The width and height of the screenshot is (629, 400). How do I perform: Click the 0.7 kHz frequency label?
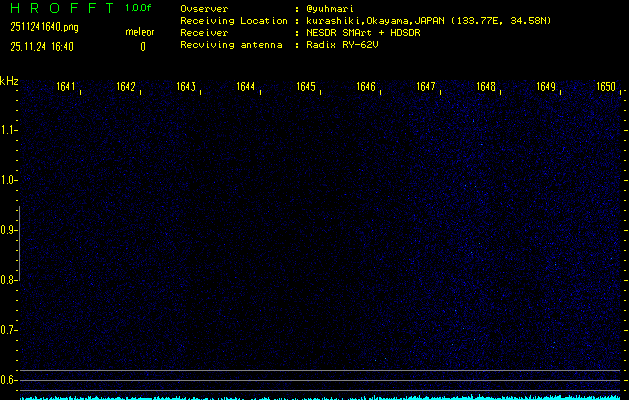[8, 330]
